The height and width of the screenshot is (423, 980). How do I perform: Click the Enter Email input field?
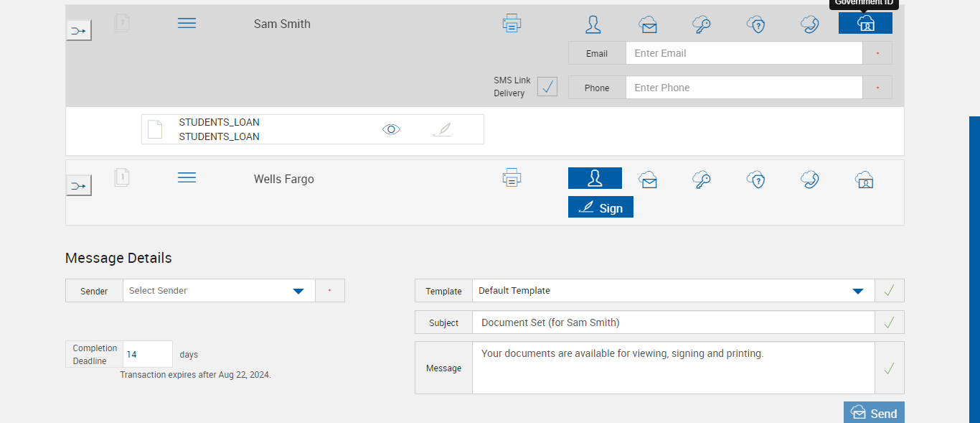(743, 53)
